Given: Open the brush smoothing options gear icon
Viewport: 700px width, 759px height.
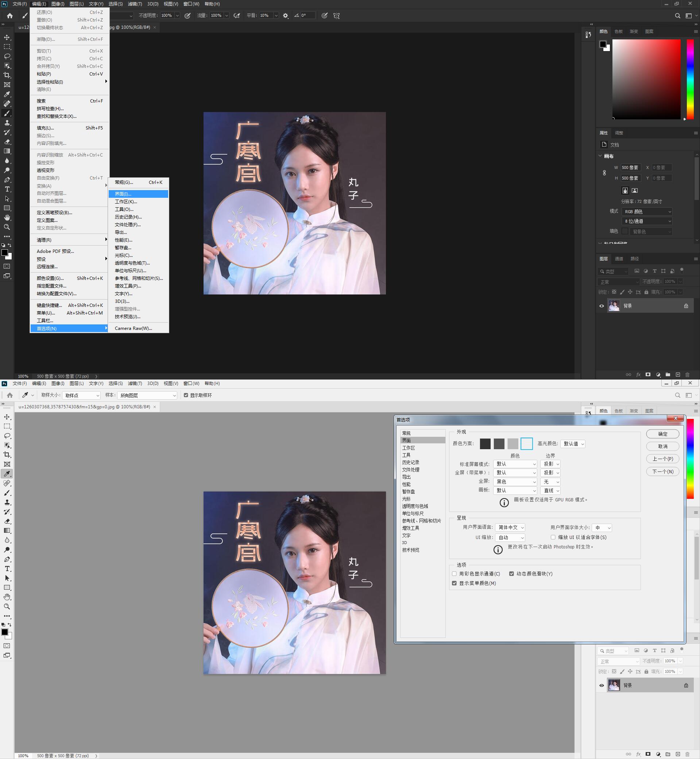Looking at the screenshot, I should (286, 16).
